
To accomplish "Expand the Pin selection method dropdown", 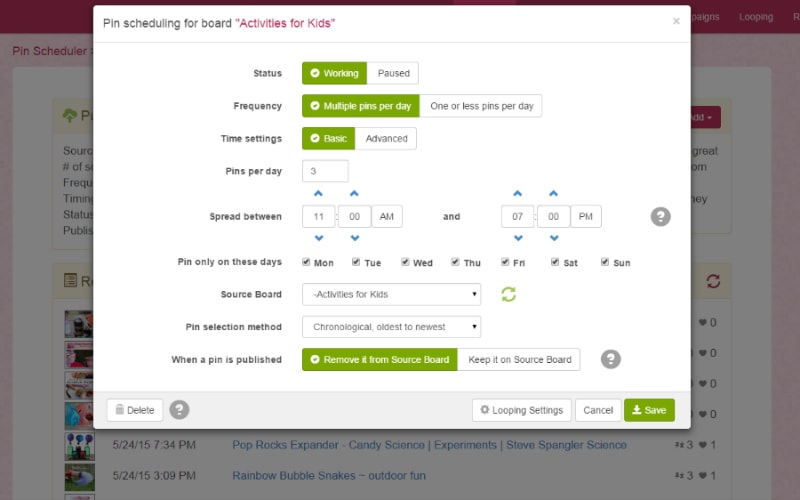I will [391, 327].
